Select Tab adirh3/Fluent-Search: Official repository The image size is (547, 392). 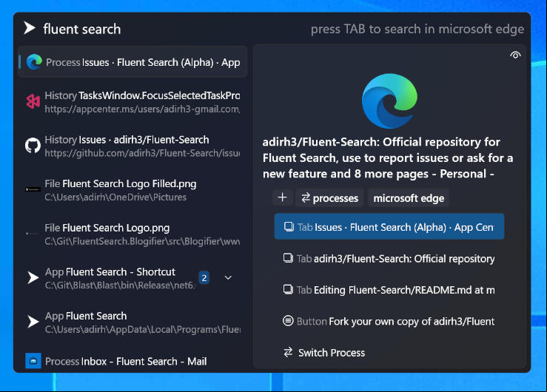pyautogui.click(x=389, y=259)
